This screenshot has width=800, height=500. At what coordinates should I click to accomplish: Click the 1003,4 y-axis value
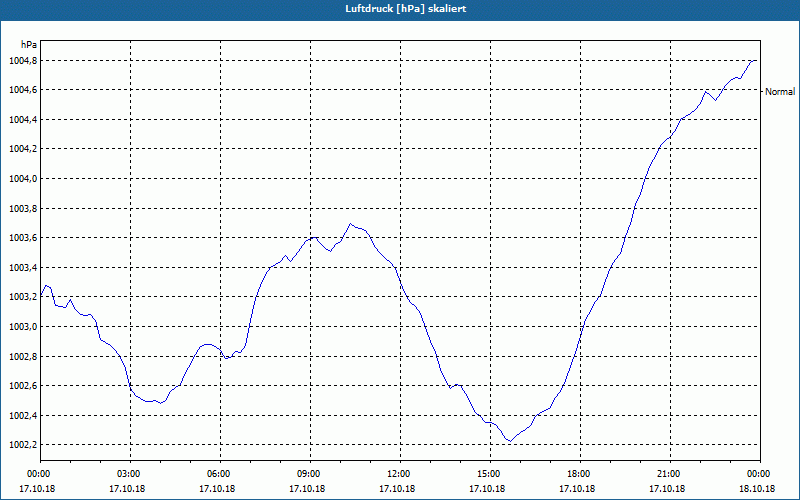pos(23,267)
